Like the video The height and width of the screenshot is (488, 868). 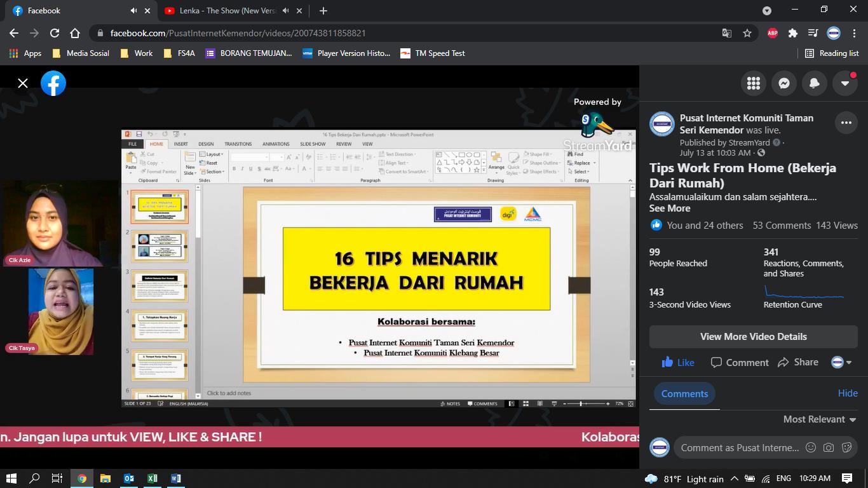(x=678, y=362)
